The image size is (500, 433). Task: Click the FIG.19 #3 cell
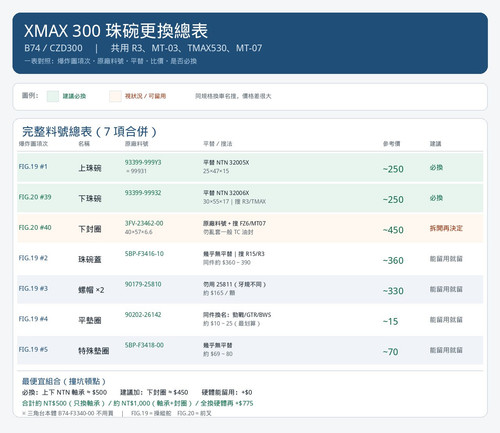pos(33,288)
